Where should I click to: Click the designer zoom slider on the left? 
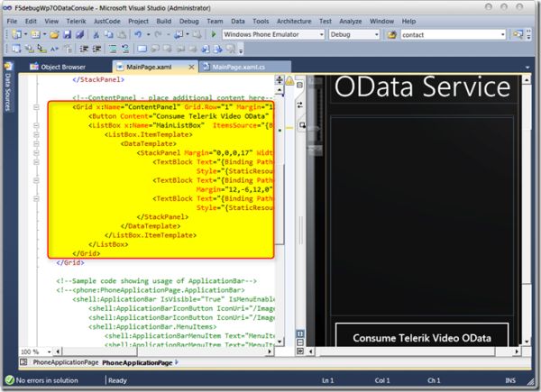[x=315, y=117]
